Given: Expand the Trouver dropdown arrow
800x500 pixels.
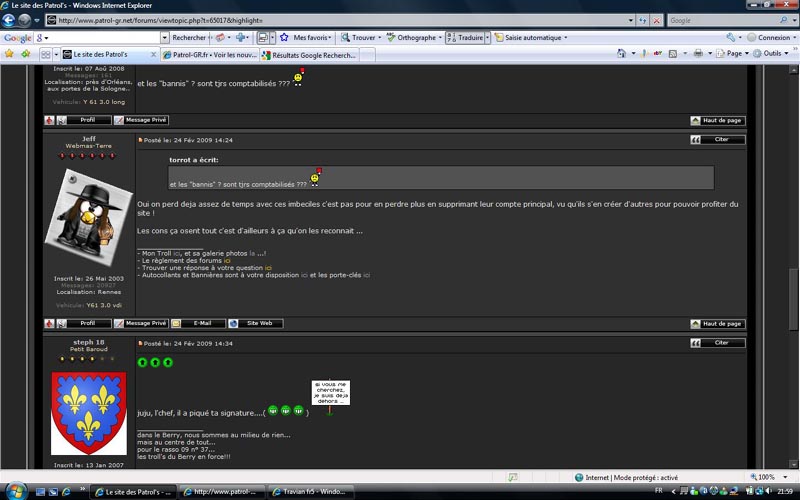Looking at the screenshot, I should pyautogui.click(x=379, y=37).
